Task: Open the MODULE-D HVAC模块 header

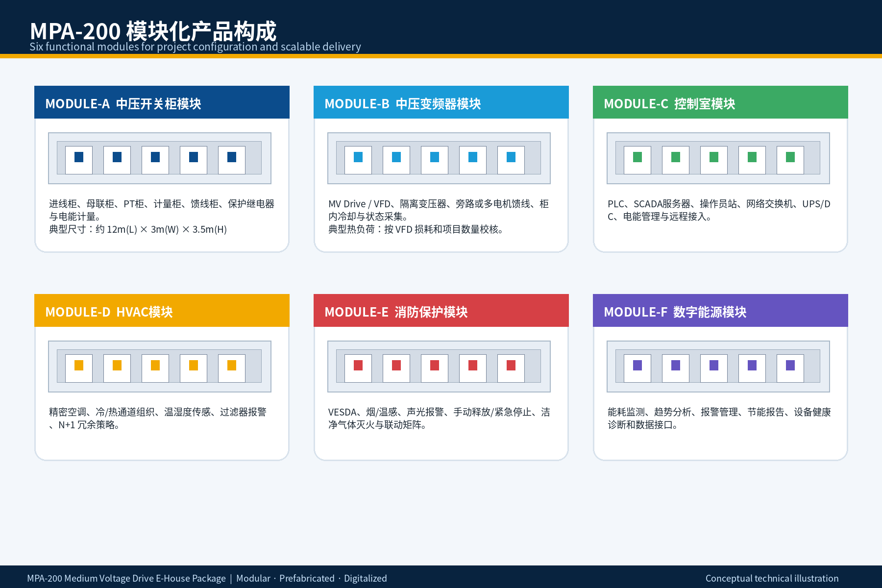Action: (x=162, y=311)
